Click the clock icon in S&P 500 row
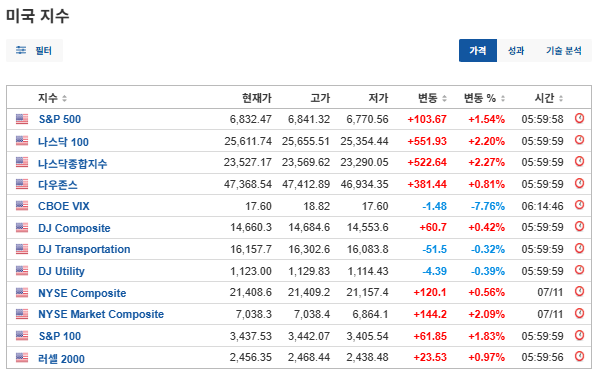 pyautogui.click(x=579, y=118)
